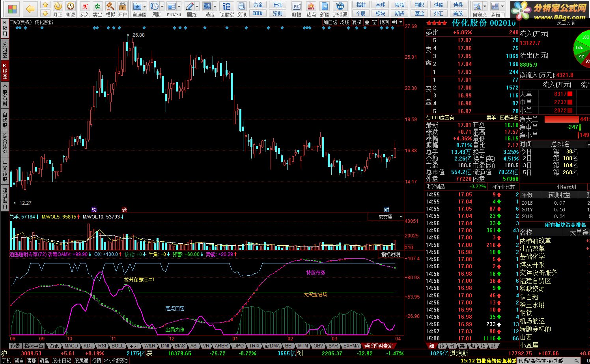Toggle 复权 price adjustment
This screenshot has height=364, width=590.
(x=357, y=22)
